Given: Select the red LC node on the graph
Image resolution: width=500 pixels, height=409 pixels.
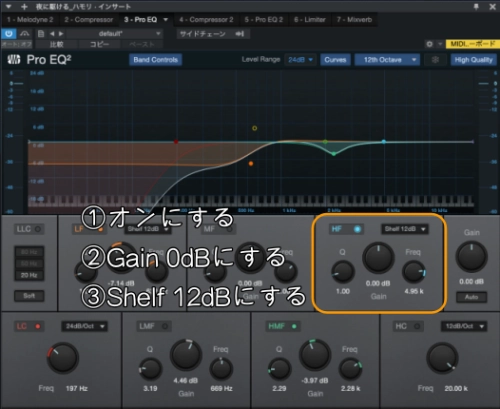Looking at the screenshot, I should click(176, 142).
